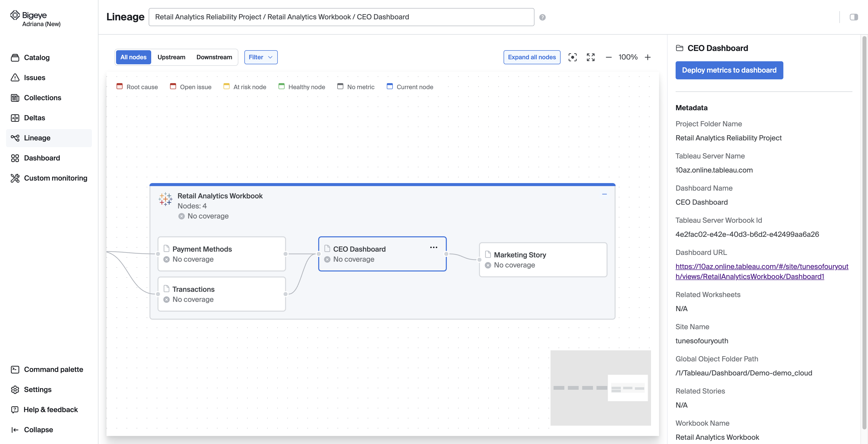Switch to Downstream view
This screenshot has width=868, height=444.
coord(214,57)
